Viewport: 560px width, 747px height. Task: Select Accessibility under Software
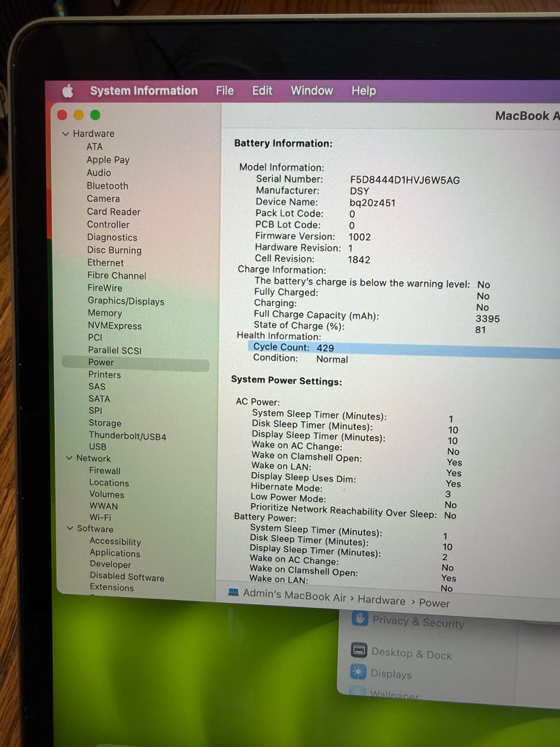(x=115, y=541)
